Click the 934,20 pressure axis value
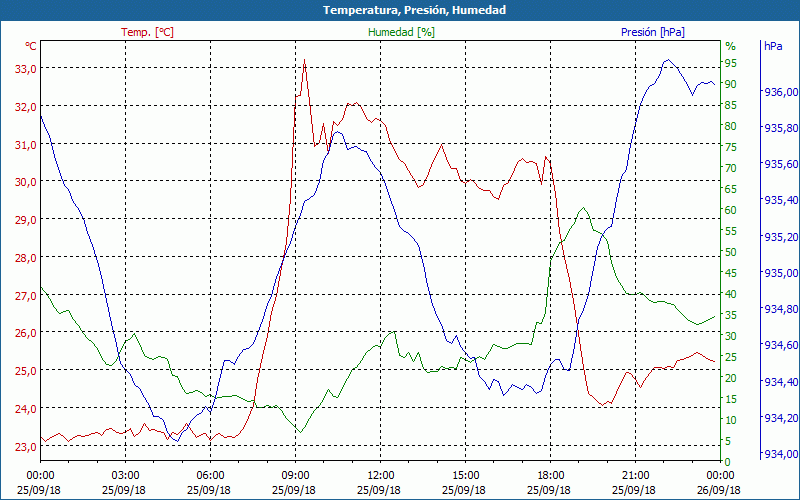 pyautogui.click(x=779, y=418)
